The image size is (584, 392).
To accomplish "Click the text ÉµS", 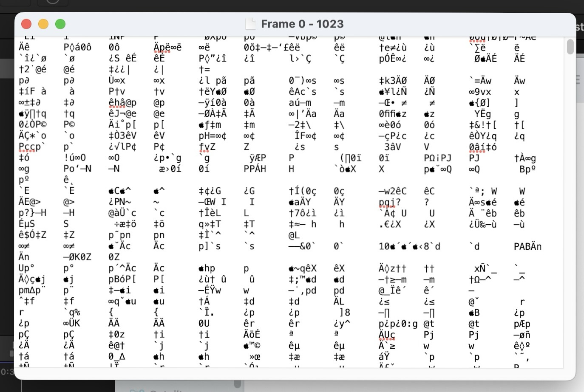I will [x=27, y=224].
